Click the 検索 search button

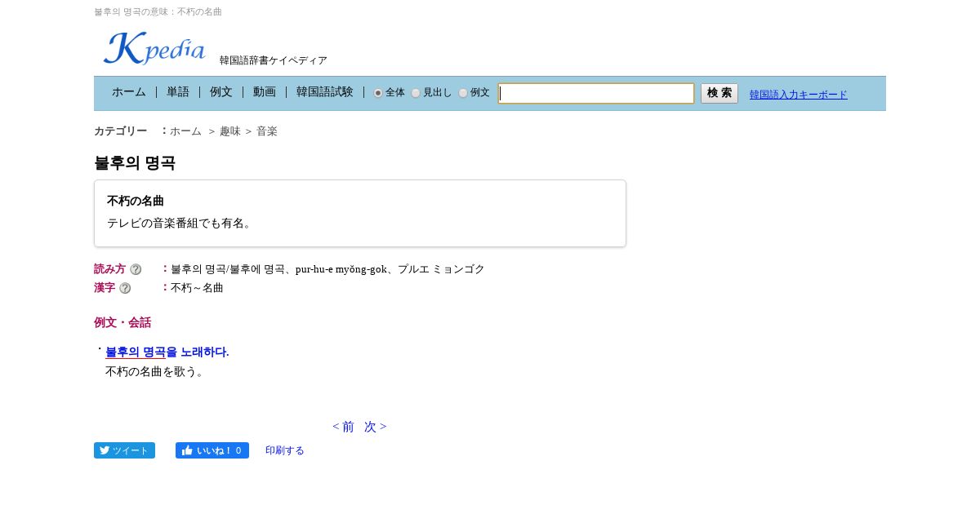point(719,93)
